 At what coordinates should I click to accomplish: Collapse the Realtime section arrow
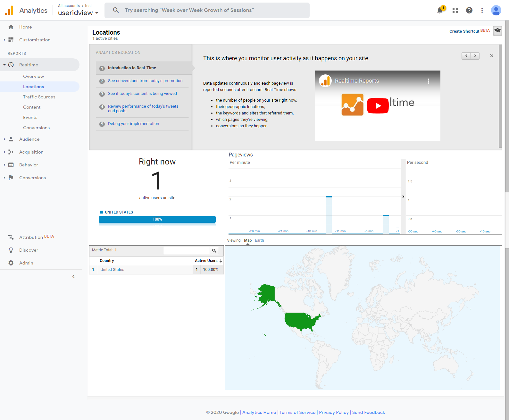click(x=4, y=65)
